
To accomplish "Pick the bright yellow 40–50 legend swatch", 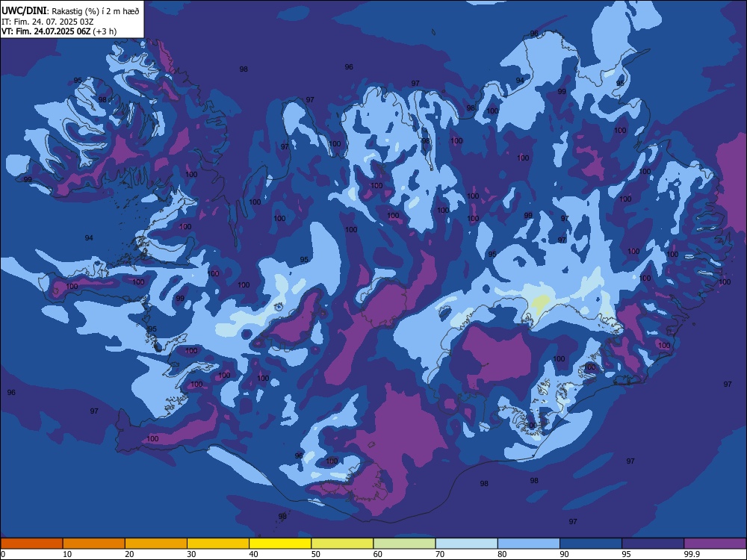I will [280, 544].
